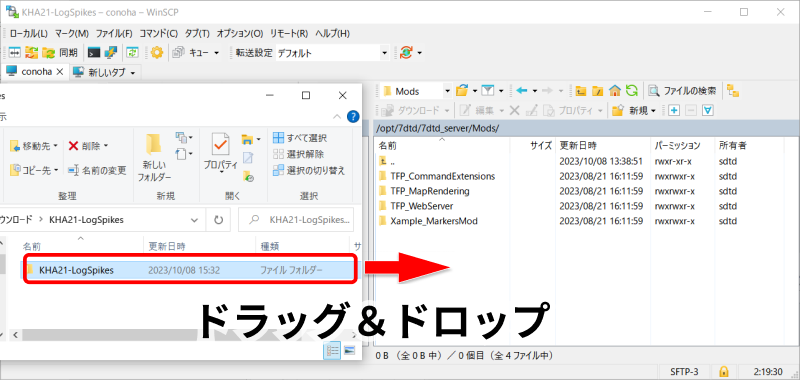Expand the Mods remote directory dropdown

click(x=447, y=91)
